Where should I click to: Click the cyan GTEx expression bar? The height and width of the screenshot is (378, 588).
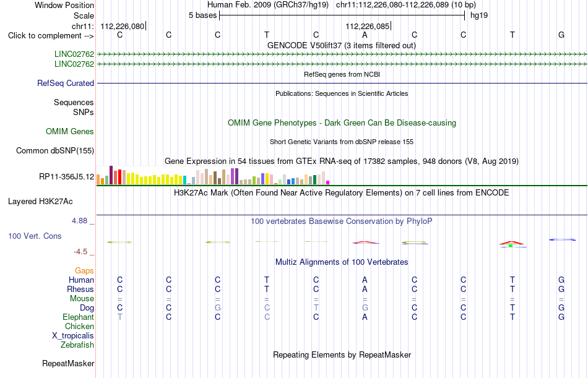[x=184, y=180]
